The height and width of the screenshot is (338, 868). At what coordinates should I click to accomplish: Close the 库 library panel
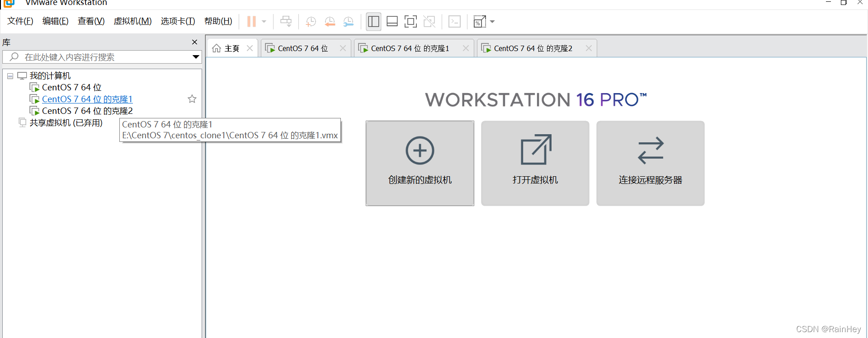[x=194, y=42]
